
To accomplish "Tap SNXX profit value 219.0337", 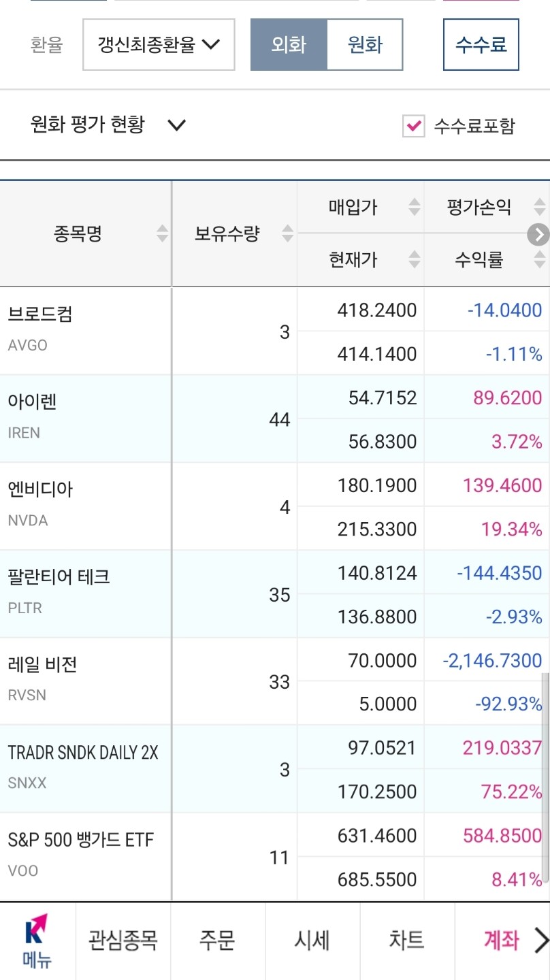I will tap(502, 749).
